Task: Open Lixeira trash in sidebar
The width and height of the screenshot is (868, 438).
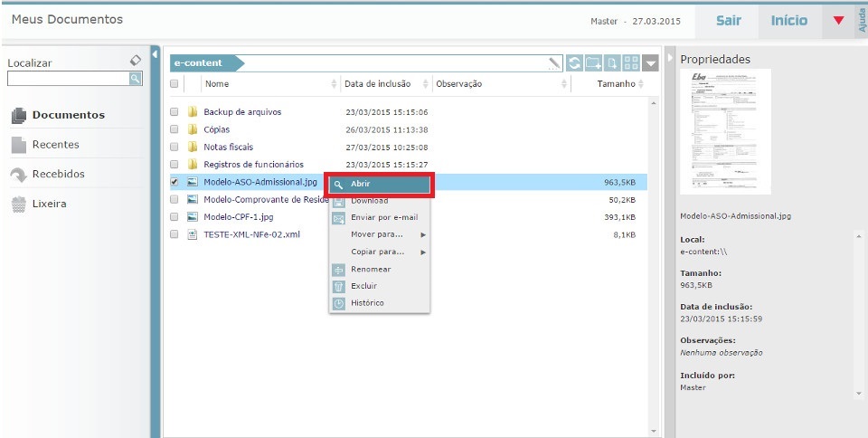Action: click(x=49, y=204)
